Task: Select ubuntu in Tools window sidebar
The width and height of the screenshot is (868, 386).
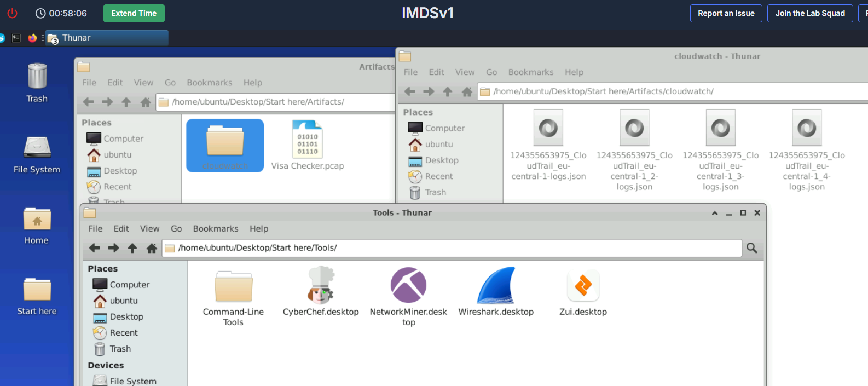Action: 116,301
